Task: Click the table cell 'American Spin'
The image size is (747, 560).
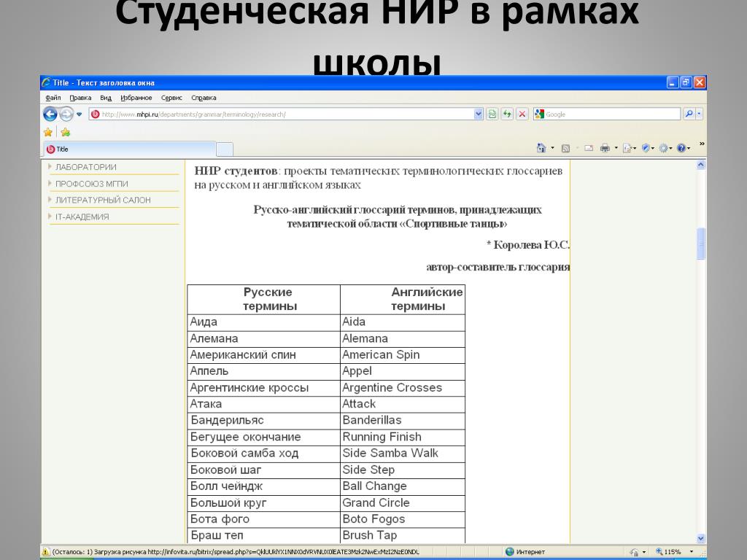Action: point(403,355)
